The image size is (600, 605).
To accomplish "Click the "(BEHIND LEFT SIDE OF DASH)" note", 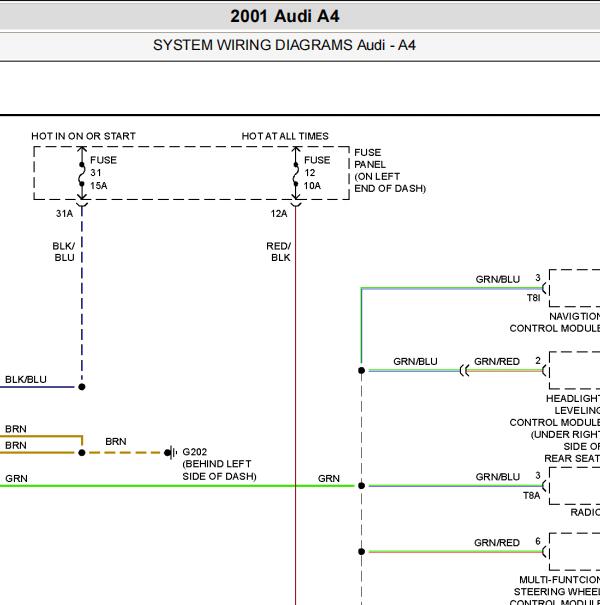I will pyautogui.click(x=219, y=470).
